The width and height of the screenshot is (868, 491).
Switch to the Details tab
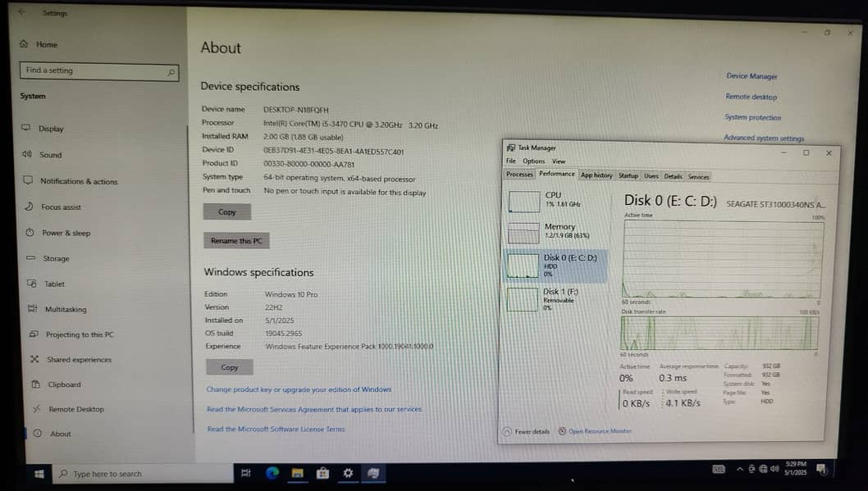coord(673,176)
